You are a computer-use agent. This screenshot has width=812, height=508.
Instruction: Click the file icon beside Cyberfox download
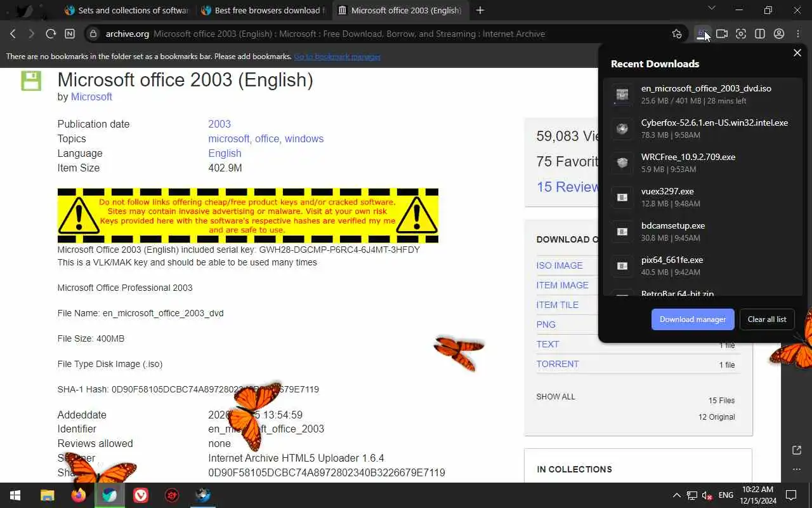pos(622,129)
